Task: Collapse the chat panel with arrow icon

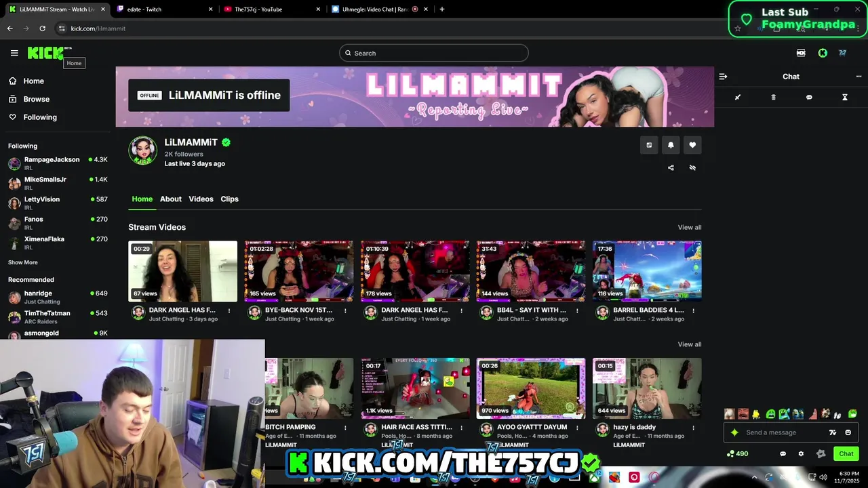Action: [723, 77]
